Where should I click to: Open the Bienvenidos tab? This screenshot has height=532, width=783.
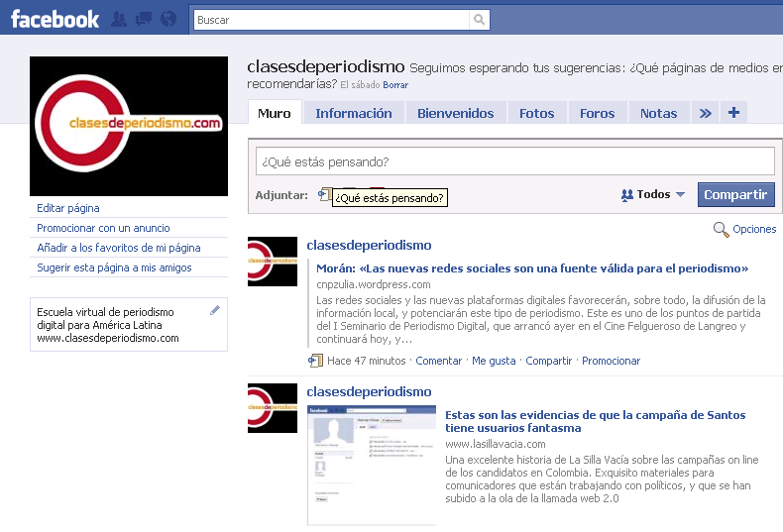455,113
